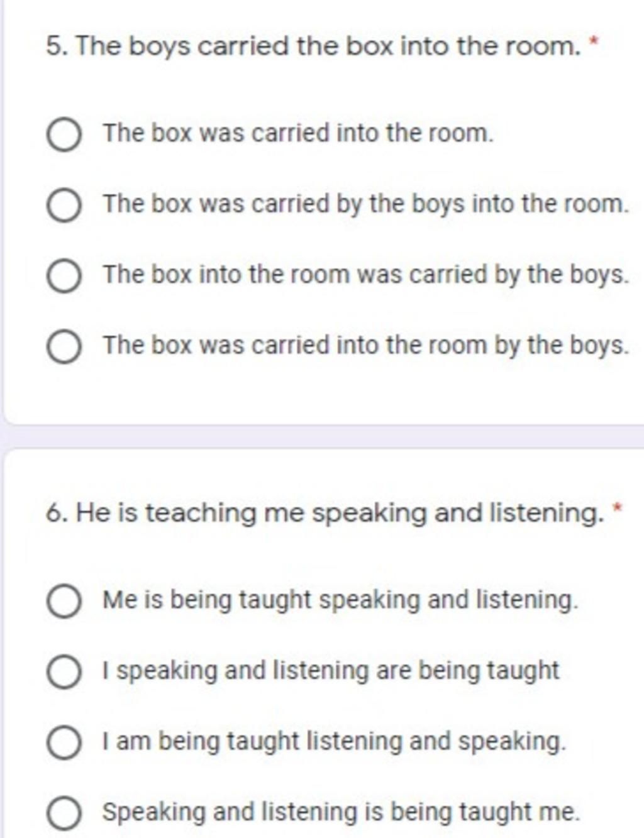
Task: Click label 'I am being taught listening and speaking.'
Action: [x=335, y=741]
